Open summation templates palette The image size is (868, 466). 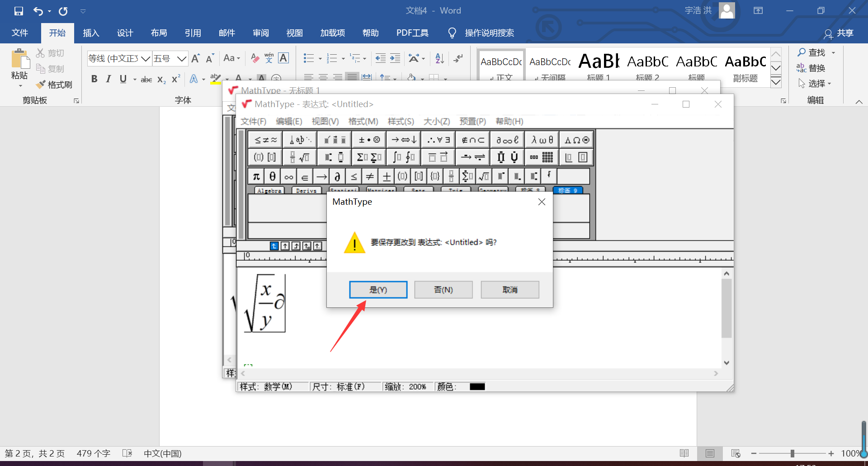tap(369, 157)
